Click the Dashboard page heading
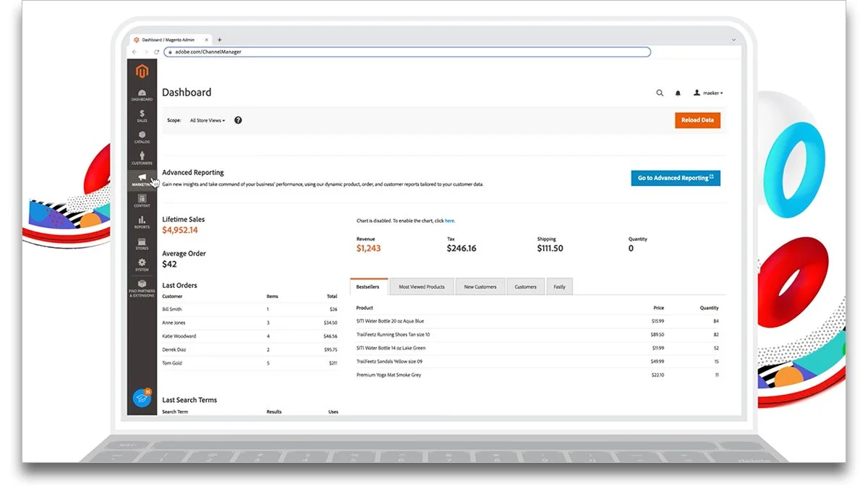868x486 pixels. pyautogui.click(x=187, y=92)
